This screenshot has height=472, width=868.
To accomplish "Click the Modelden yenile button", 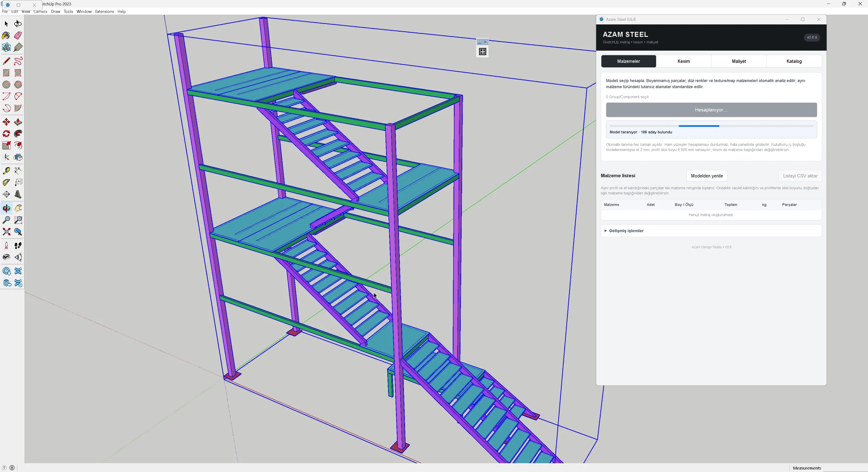I will click(707, 176).
